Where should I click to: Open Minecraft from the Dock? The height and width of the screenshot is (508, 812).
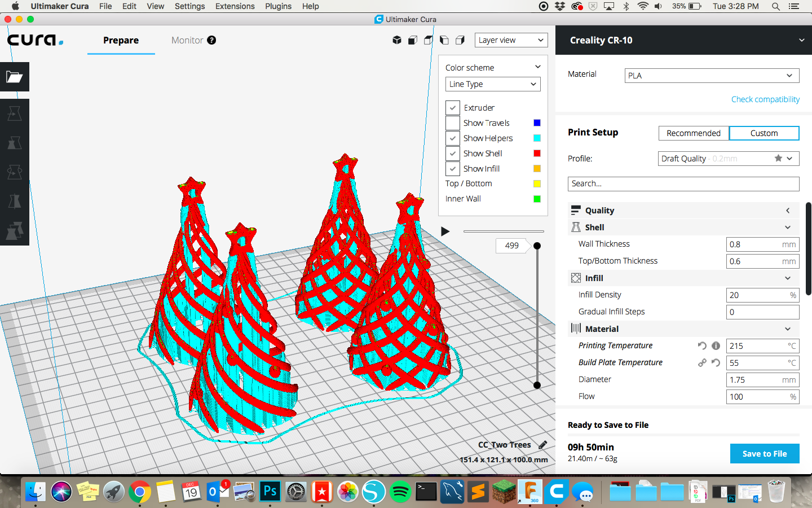[504, 491]
